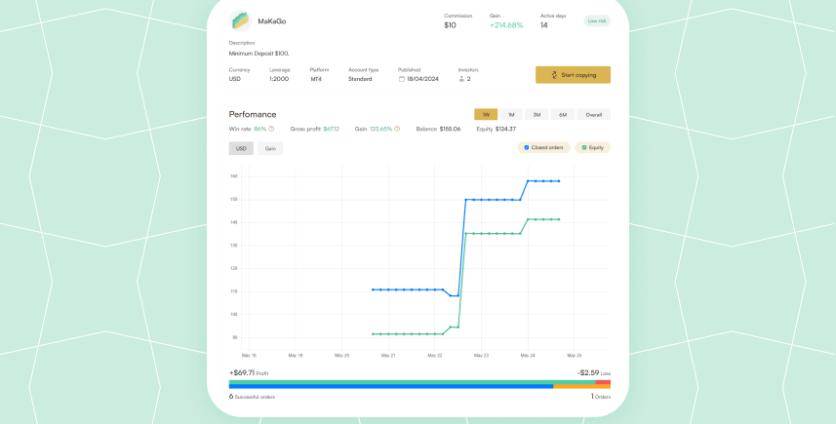
Task: Select the 1W performance period tab
Action: click(x=485, y=115)
